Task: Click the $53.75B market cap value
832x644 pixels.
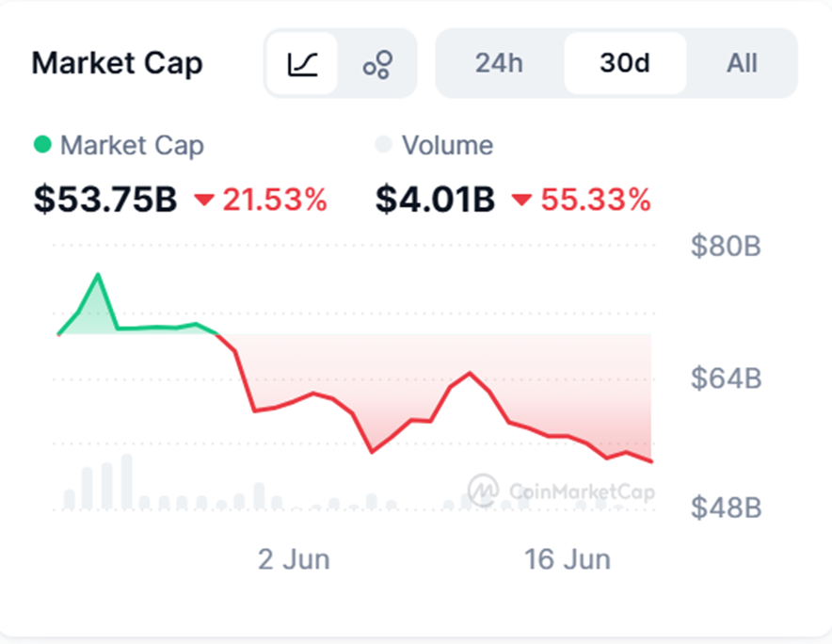Action: click(105, 200)
